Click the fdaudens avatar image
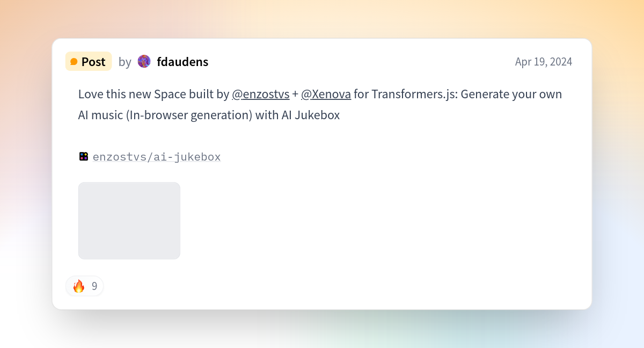Image resolution: width=644 pixels, height=348 pixels. pyautogui.click(x=144, y=62)
